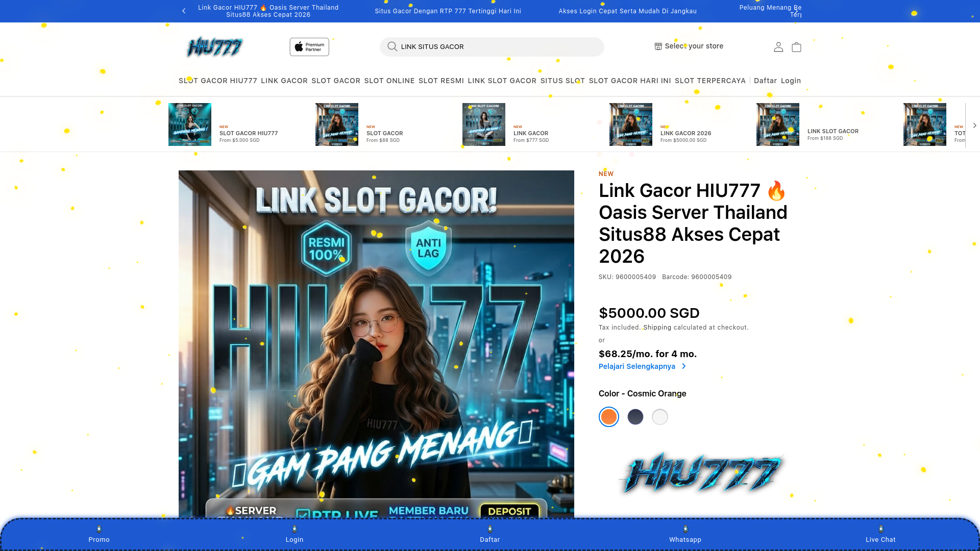Viewport: 980px width, 551px height.
Task: Open SLOT TERPERCAYA menu item
Action: pyautogui.click(x=710, y=81)
